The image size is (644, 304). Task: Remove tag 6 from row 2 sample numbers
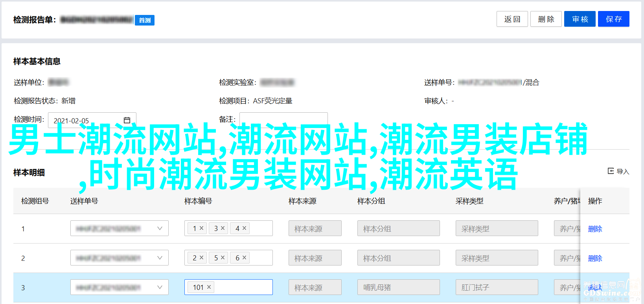click(x=244, y=257)
